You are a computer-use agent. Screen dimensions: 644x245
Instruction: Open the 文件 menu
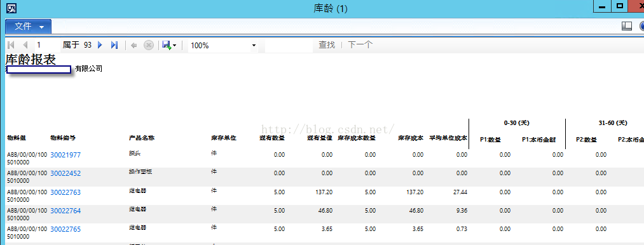pyautogui.click(x=29, y=26)
